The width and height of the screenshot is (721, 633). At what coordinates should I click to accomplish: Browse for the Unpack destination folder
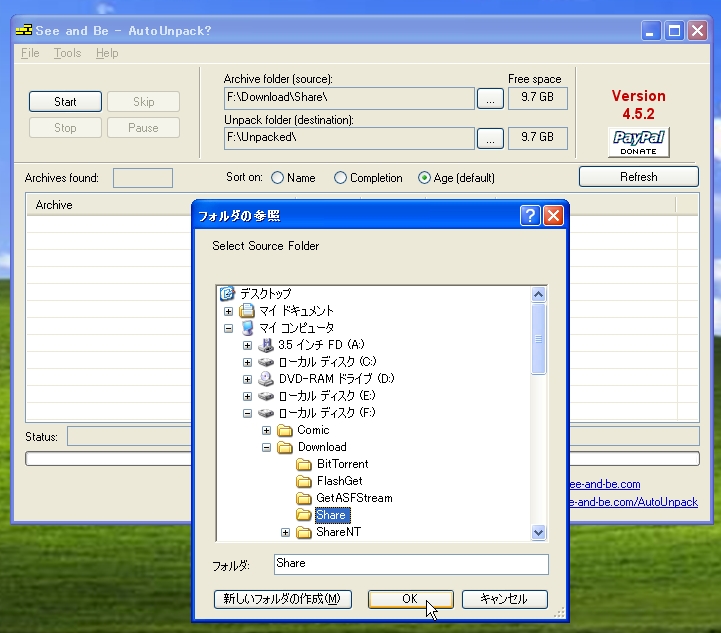(490, 138)
